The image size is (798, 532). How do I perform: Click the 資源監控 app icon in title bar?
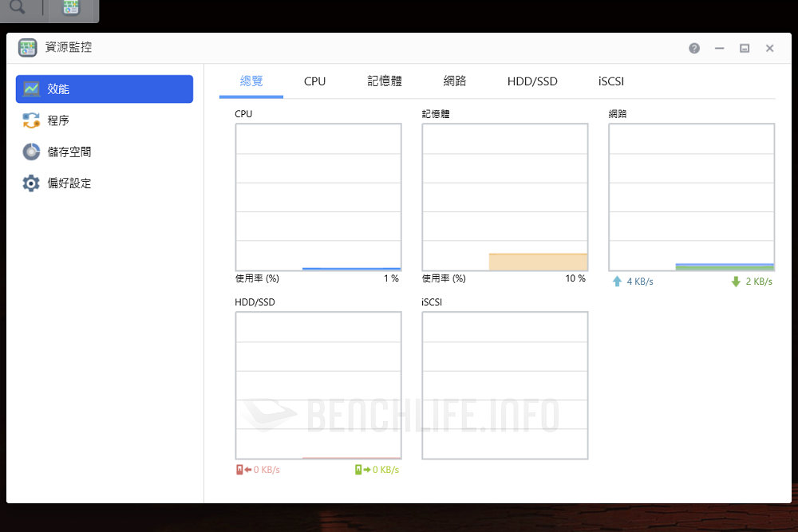tap(28, 48)
